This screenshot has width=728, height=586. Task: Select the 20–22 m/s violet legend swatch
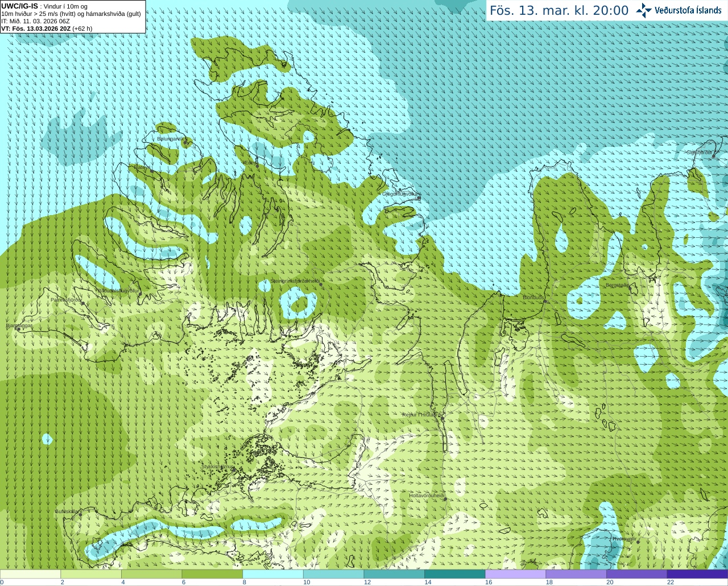coord(637,574)
